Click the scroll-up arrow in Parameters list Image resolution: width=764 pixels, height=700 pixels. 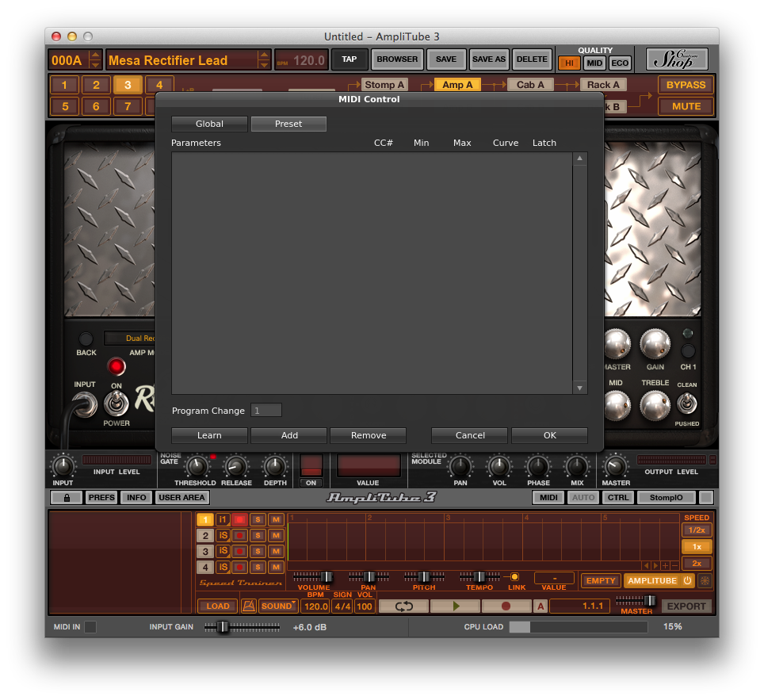click(580, 158)
